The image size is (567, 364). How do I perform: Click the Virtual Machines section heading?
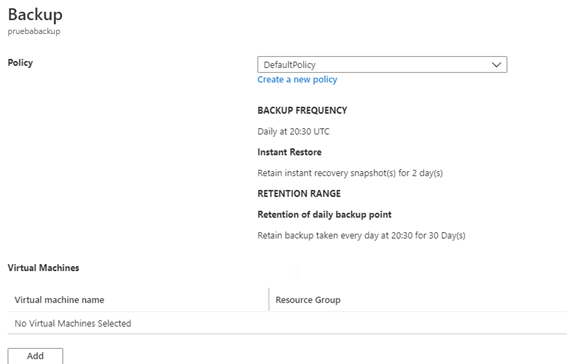(x=43, y=268)
